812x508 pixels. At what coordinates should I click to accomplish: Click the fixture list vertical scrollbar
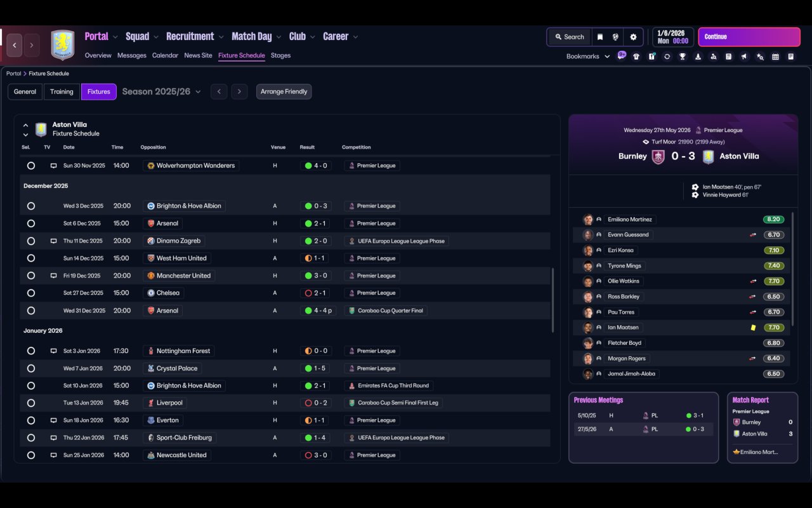click(x=553, y=300)
